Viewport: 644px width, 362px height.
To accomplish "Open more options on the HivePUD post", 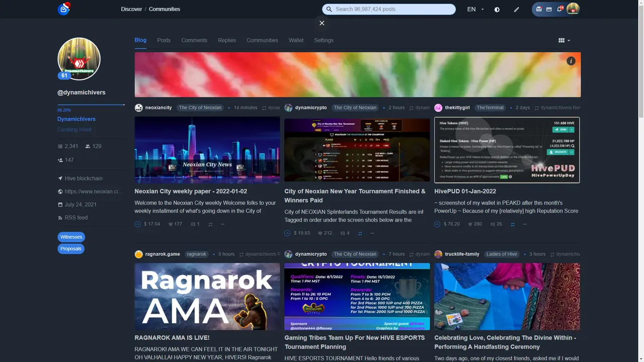I will [x=525, y=224].
